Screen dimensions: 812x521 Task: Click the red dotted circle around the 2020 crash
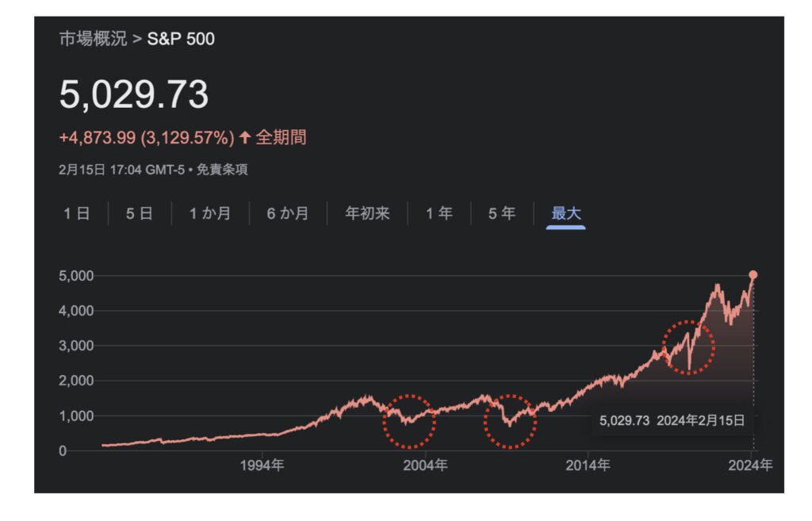[688, 347]
